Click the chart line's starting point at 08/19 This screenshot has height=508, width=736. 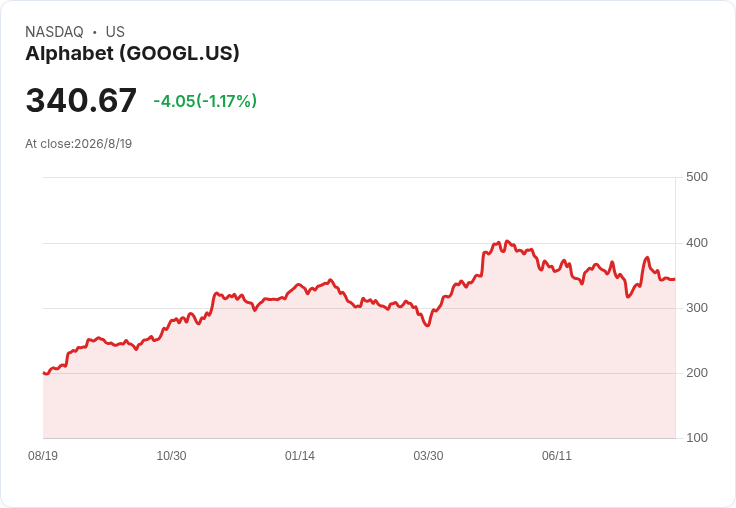44,373
